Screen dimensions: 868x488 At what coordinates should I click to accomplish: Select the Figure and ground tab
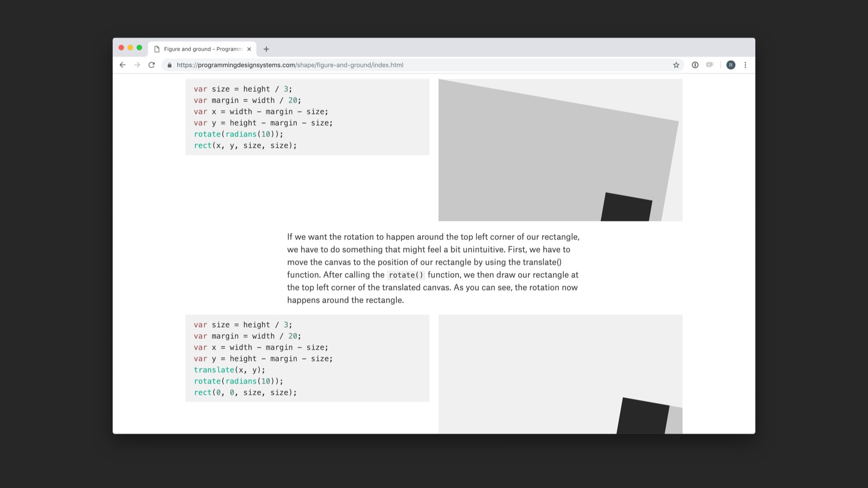[202, 49]
